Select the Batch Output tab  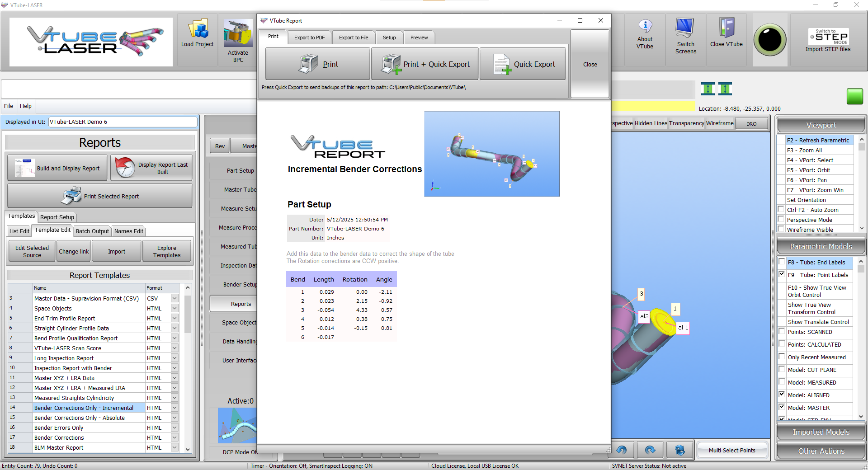[92, 231]
